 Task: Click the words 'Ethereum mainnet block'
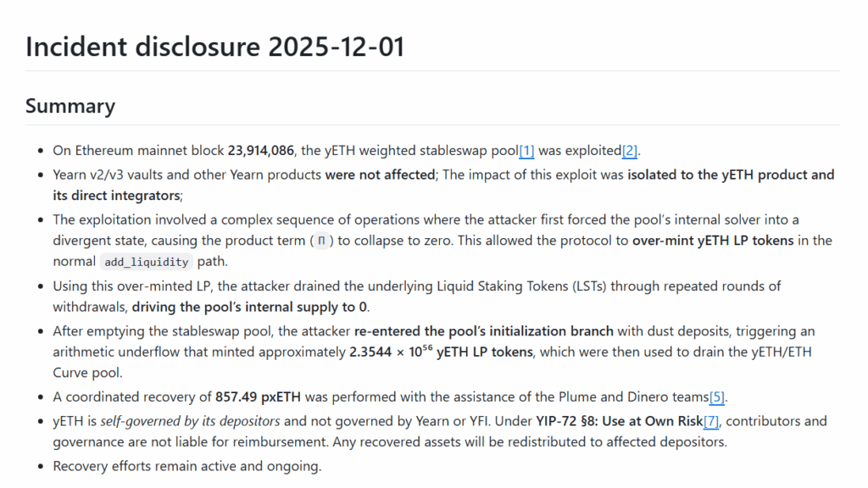tap(148, 151)
